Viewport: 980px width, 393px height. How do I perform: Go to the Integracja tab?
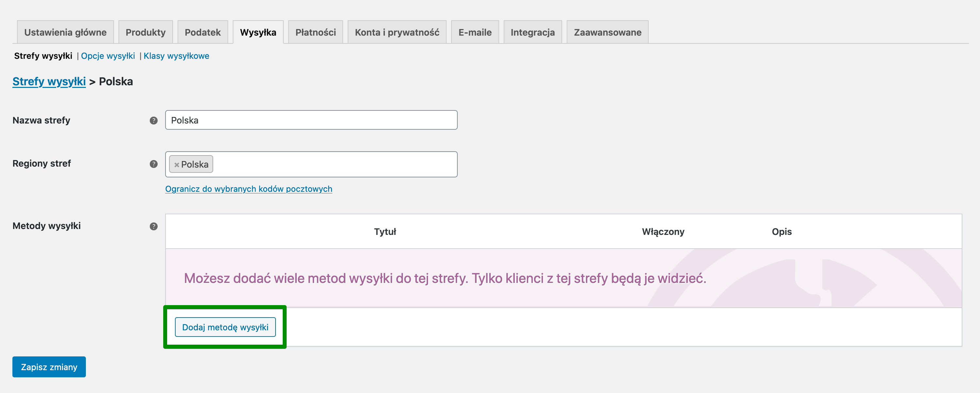coord(533,32)
